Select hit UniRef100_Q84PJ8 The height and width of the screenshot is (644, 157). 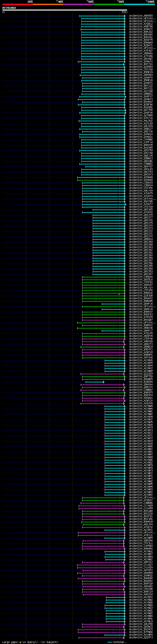pyautogui.click(x=141, y=309)
